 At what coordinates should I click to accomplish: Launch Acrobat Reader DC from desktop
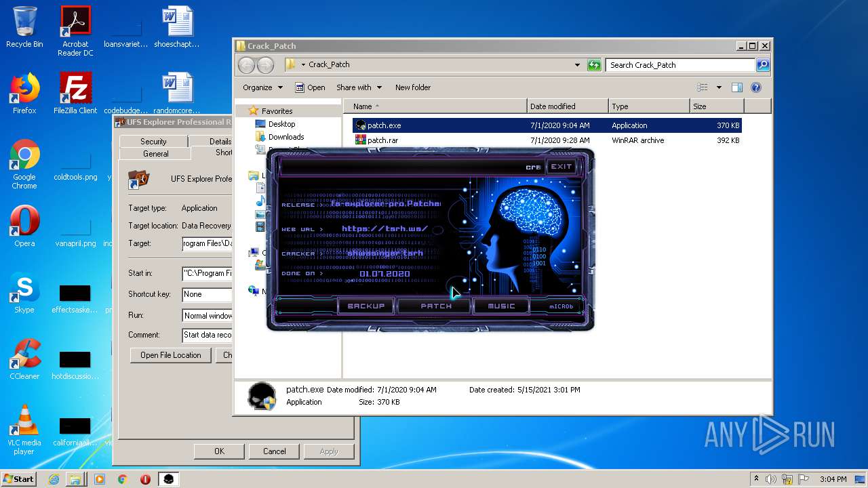(75, 31)
